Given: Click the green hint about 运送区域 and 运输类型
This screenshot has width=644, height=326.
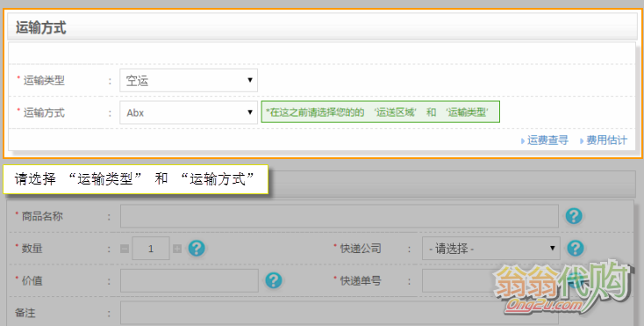Looking at the screenshot, I should (380, 112).
